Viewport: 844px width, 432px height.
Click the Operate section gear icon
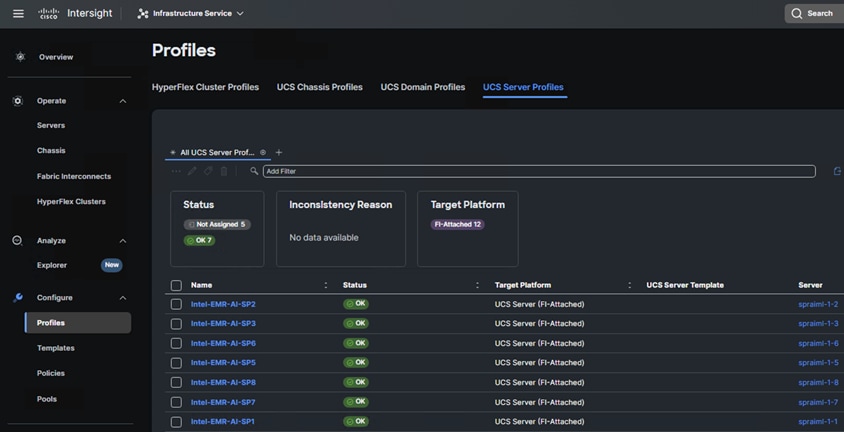pyautogui.click(x=18, y=101)
